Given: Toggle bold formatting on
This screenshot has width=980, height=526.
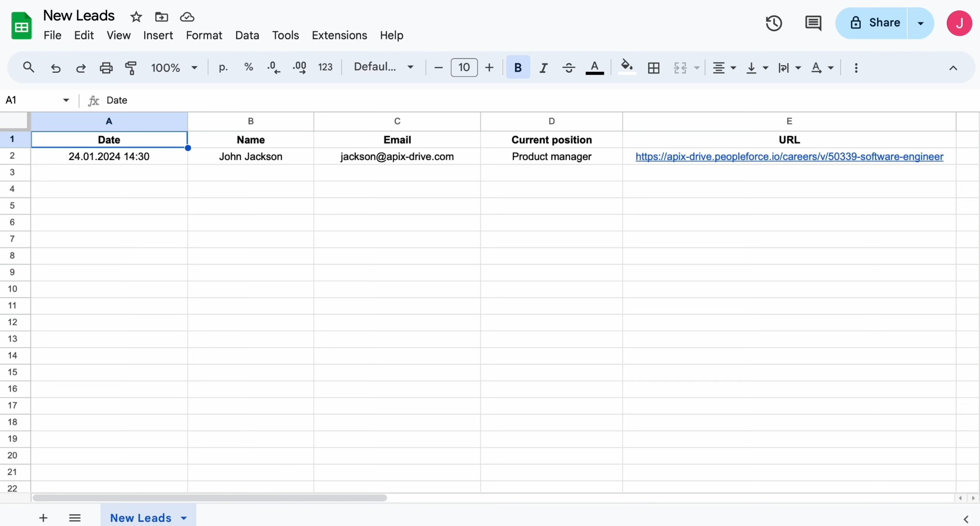Looking at the screenshot, I should click(x=518, y=68).
